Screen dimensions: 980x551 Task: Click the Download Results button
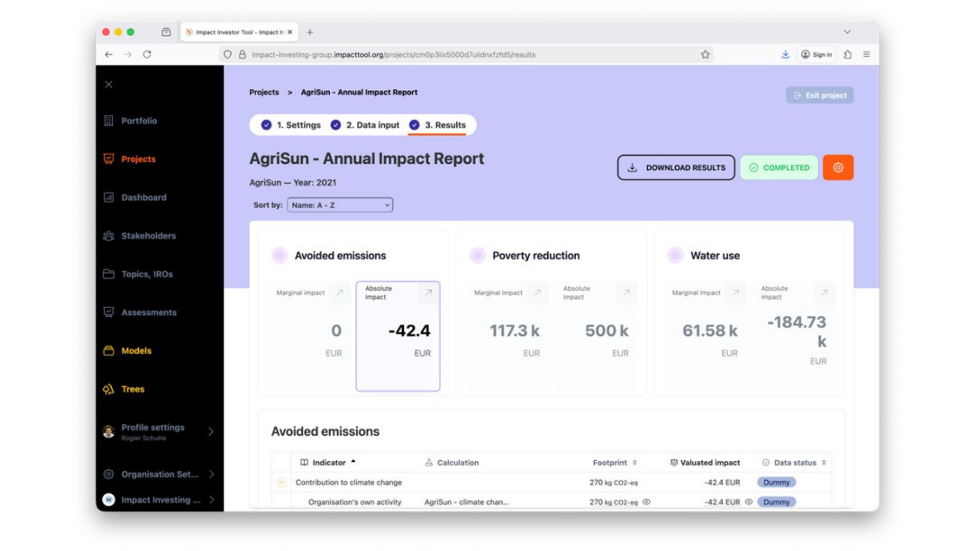[676, 167]
